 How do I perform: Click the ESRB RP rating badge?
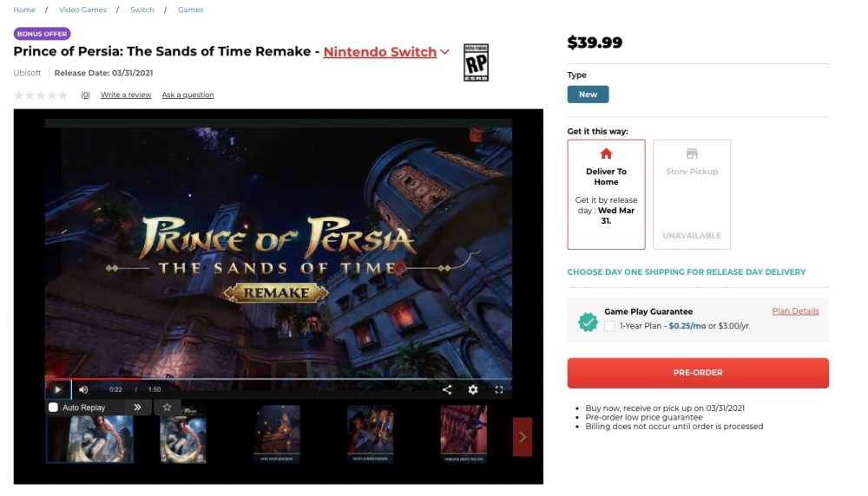coord(476,62)
